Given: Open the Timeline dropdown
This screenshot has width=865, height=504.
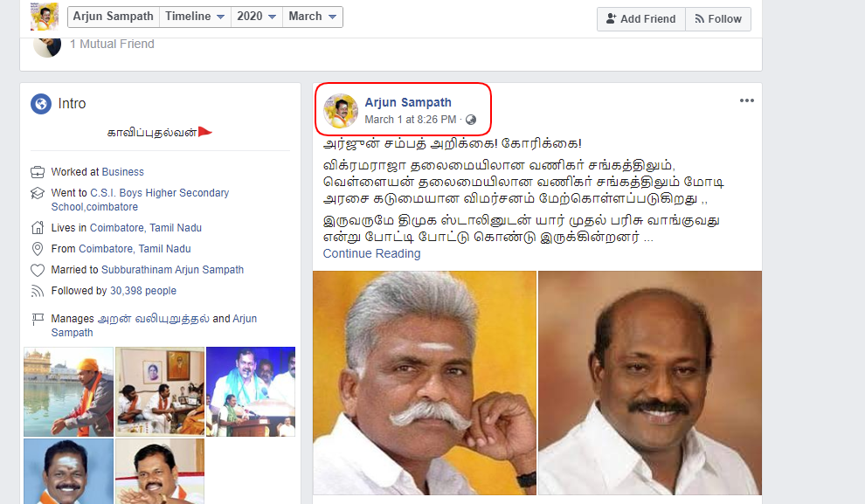Looking at the screenshot, I should (195, 17).
